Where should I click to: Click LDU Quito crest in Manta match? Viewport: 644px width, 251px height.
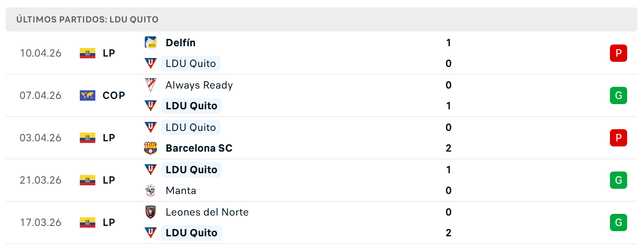151,169
